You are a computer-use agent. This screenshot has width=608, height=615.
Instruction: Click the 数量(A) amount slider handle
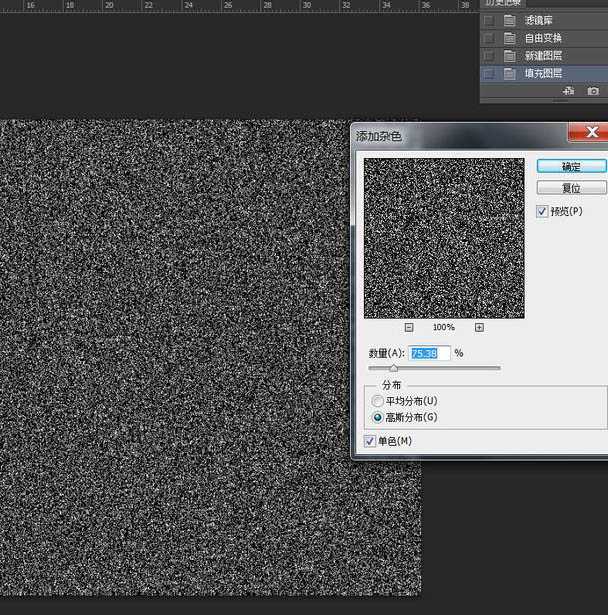point(394,368)
